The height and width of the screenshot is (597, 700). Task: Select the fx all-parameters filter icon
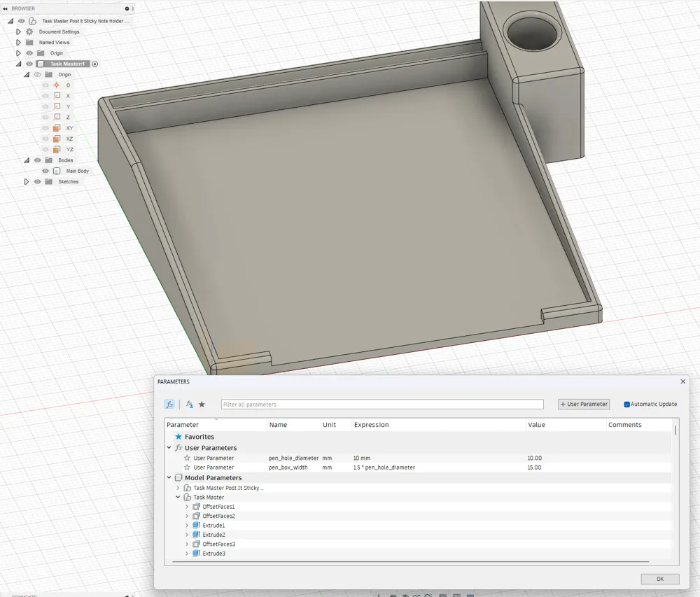pos(169,404)
